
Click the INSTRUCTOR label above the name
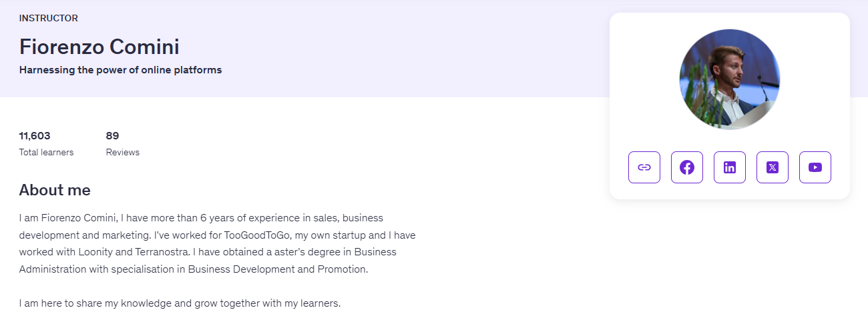[49, 18]
